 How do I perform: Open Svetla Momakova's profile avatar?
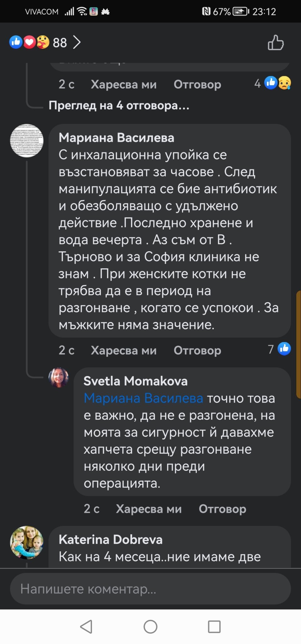59,378
